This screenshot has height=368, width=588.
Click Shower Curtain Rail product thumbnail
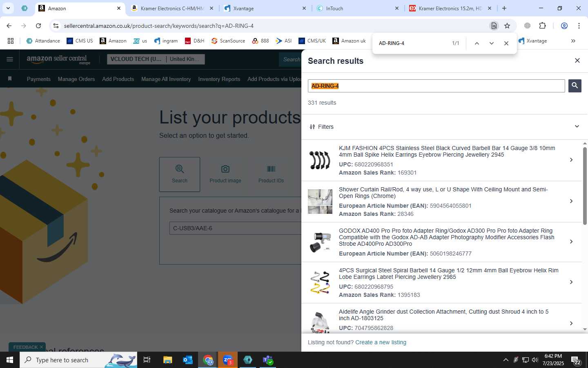(x=320, y=202)
